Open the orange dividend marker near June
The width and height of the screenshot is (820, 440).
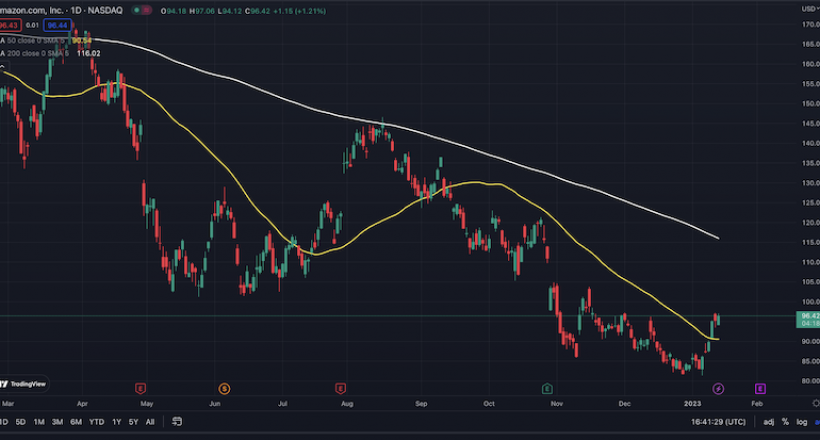[x=224, y=388]
